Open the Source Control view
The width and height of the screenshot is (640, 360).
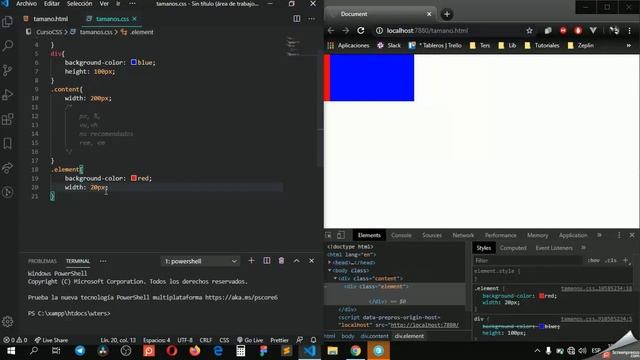7,70
